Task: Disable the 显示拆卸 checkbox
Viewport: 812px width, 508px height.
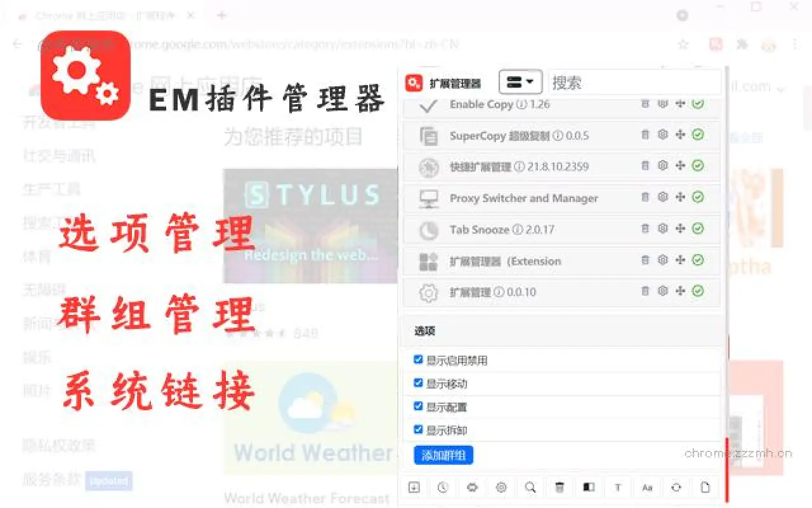Action: pos(418,429)
